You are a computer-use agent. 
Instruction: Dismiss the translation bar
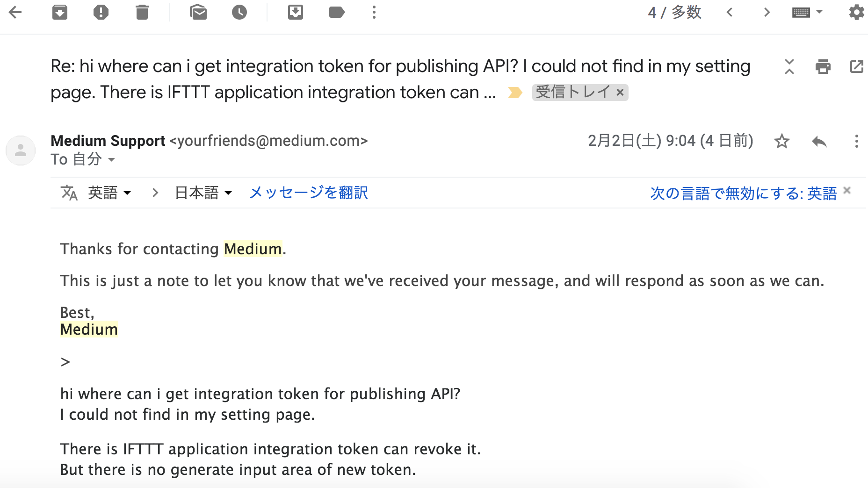pos(847,190)
